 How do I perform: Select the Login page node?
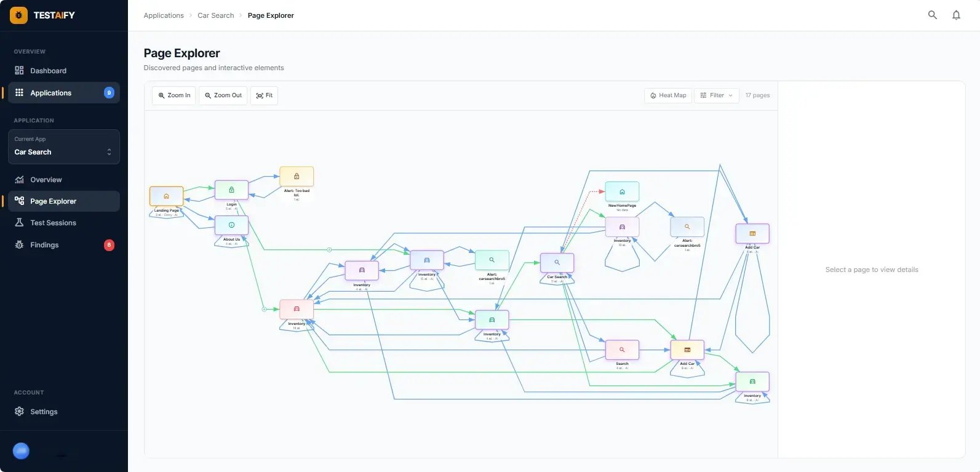[231, 190]
